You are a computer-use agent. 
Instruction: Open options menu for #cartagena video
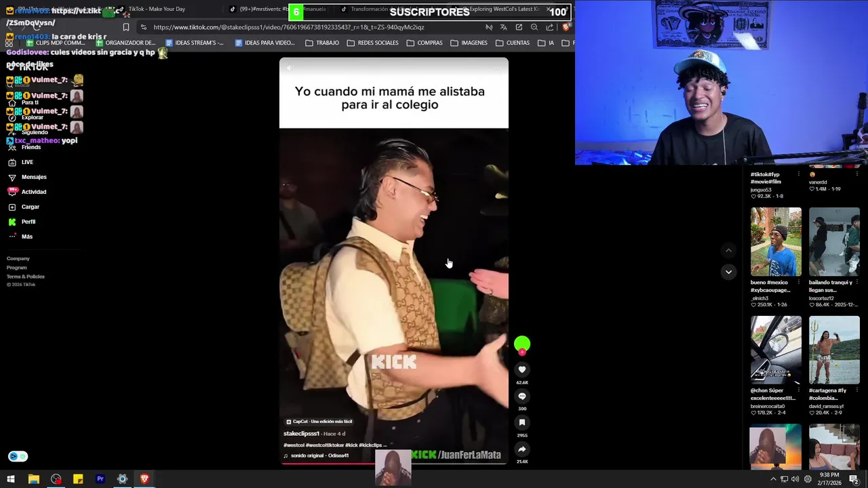[x=856, y=390]
